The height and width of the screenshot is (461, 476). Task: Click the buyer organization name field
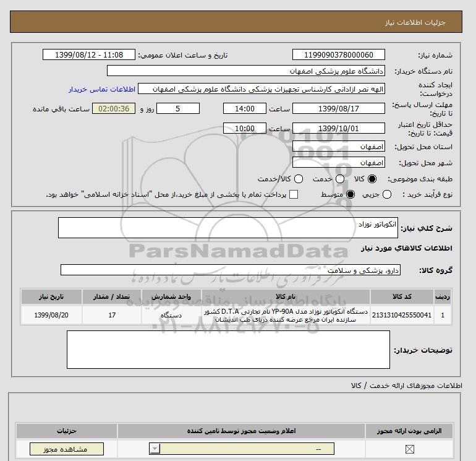point(246,71)
